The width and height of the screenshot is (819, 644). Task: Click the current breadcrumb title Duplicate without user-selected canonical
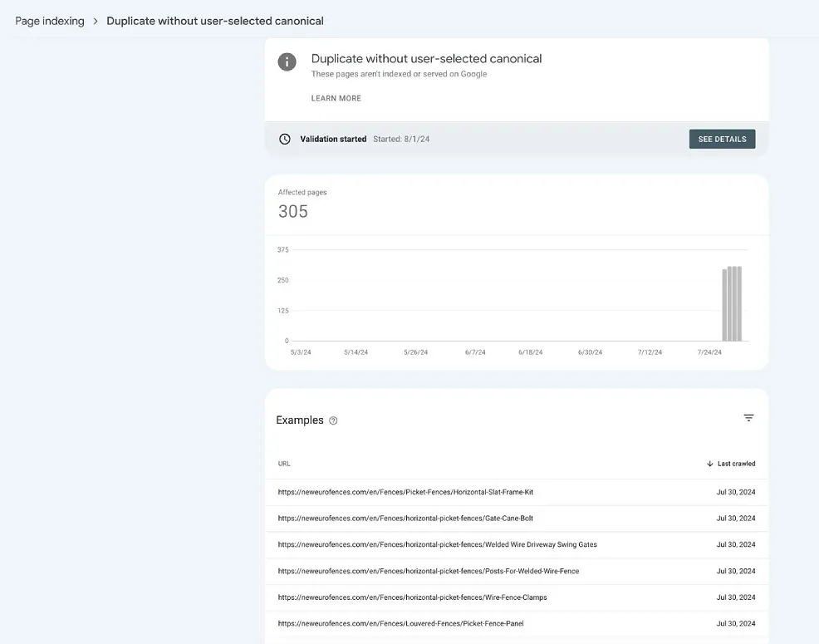(x=215, y=21)
